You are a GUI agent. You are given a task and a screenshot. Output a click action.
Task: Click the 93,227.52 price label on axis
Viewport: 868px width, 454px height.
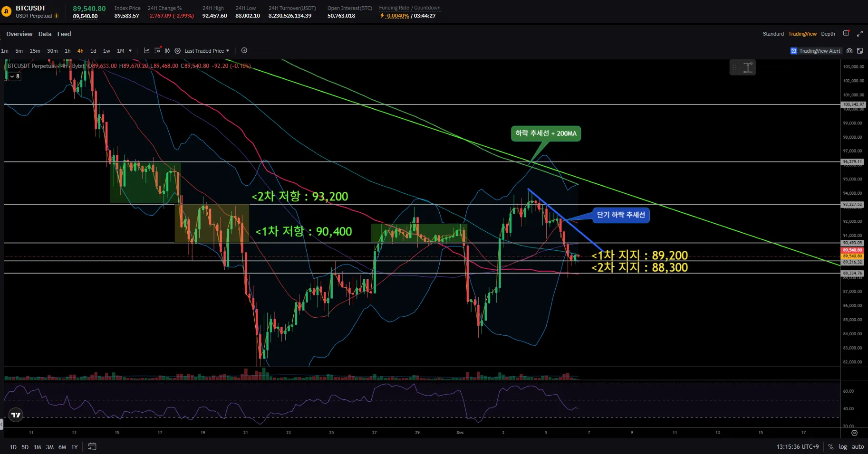click(853, 205)
